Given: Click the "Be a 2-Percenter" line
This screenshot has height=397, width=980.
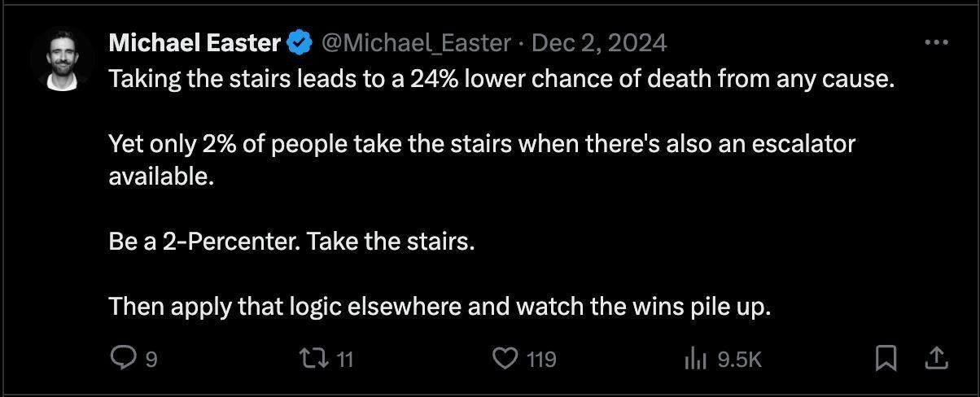Looking at the screenshot, I should (291, 242).
